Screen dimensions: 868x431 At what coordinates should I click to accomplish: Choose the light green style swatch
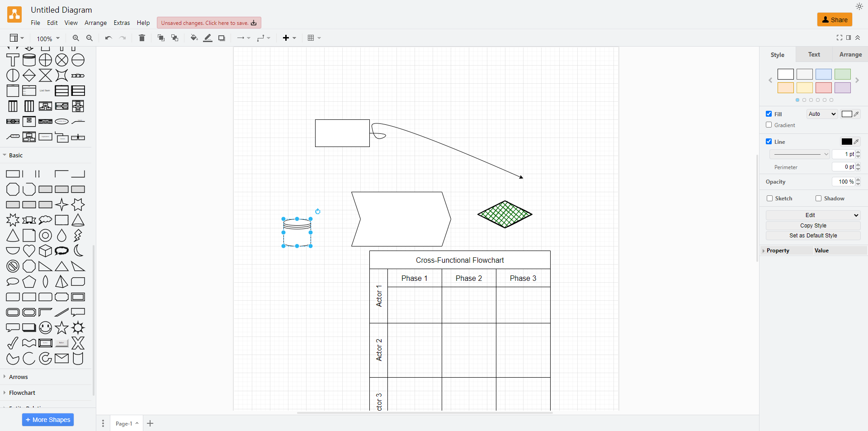(x=843, y=74)
